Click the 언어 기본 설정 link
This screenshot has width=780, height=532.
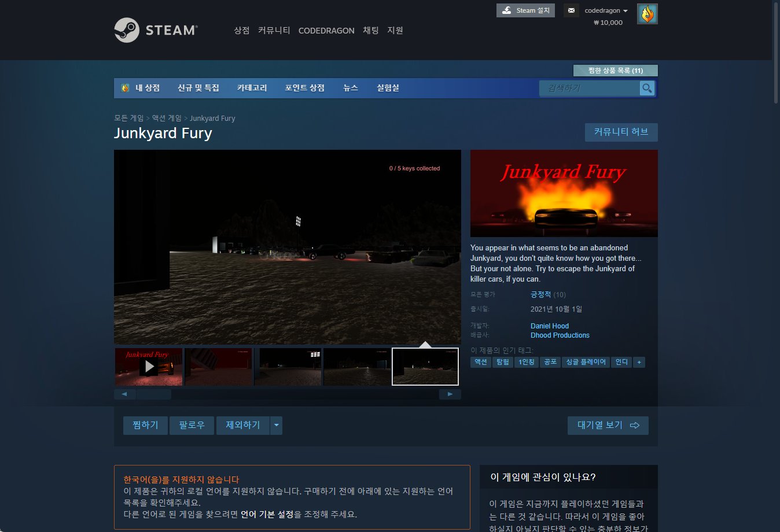pyautogui.click(x=267, y=514)
